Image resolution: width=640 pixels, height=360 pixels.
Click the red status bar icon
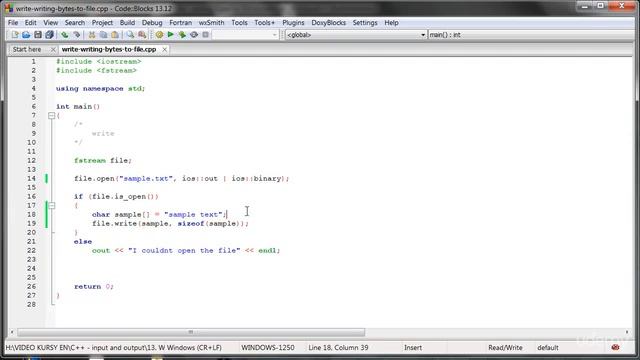615,347
